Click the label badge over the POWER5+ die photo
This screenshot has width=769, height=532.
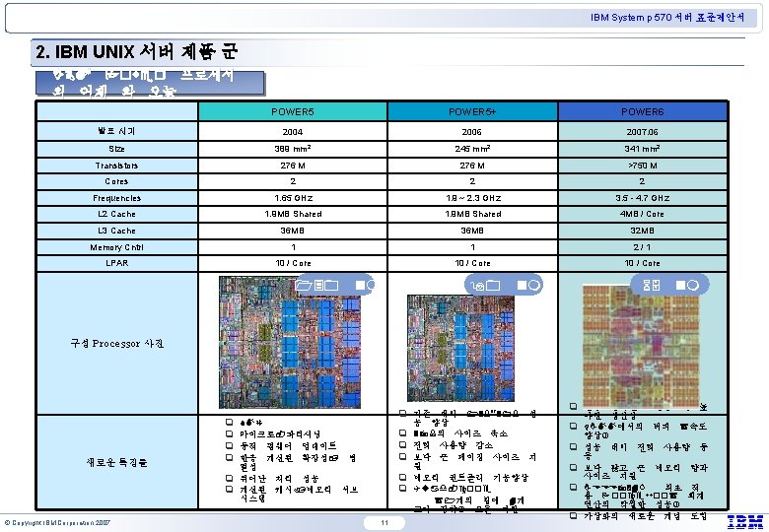tap(504, 285)
